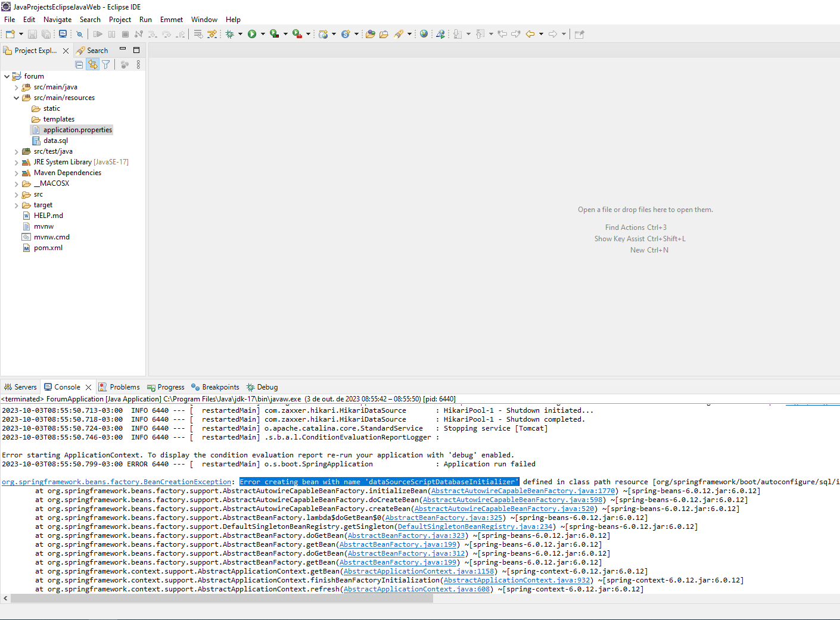Image resolution: width=840 pixels, height=620 pixels.
Task: Expand the src/test/java folder
Action: [x=16, y=151]
